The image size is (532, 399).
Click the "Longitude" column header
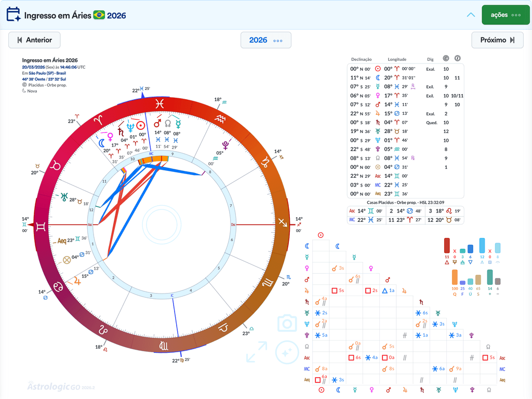397,59
